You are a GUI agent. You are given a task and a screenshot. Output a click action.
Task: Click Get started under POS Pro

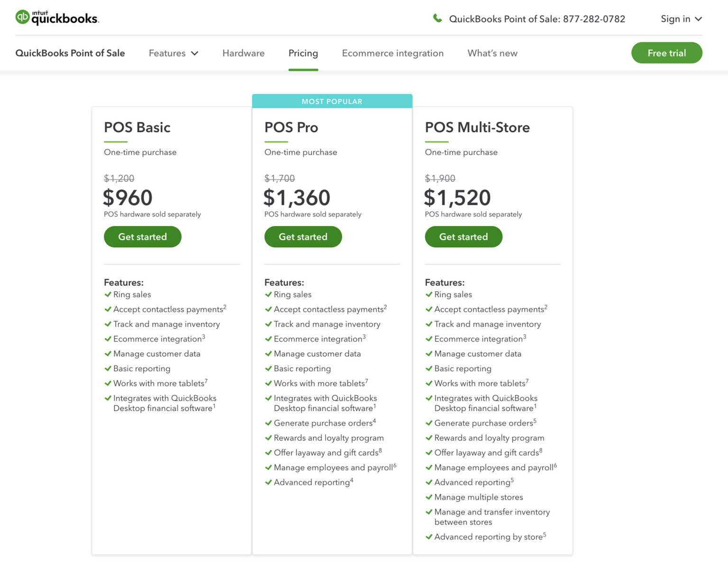click(x=303, y=237)
